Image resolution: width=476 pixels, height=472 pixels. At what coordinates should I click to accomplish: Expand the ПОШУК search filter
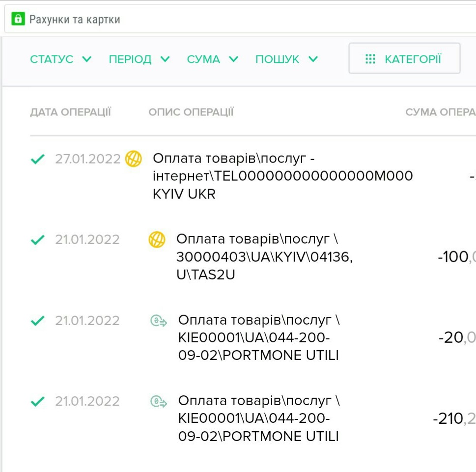click(287, 59)
